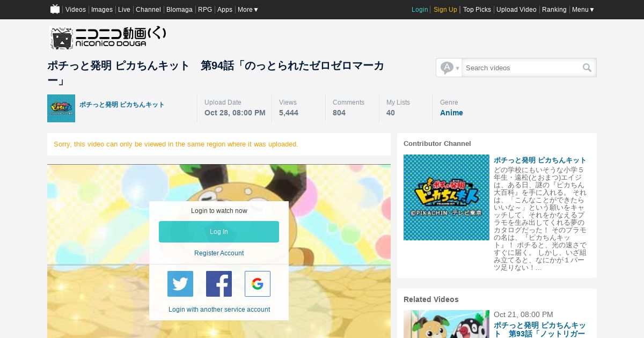644x338 pixels.
Task: Log in with Google icon
Action: [258, 284]
